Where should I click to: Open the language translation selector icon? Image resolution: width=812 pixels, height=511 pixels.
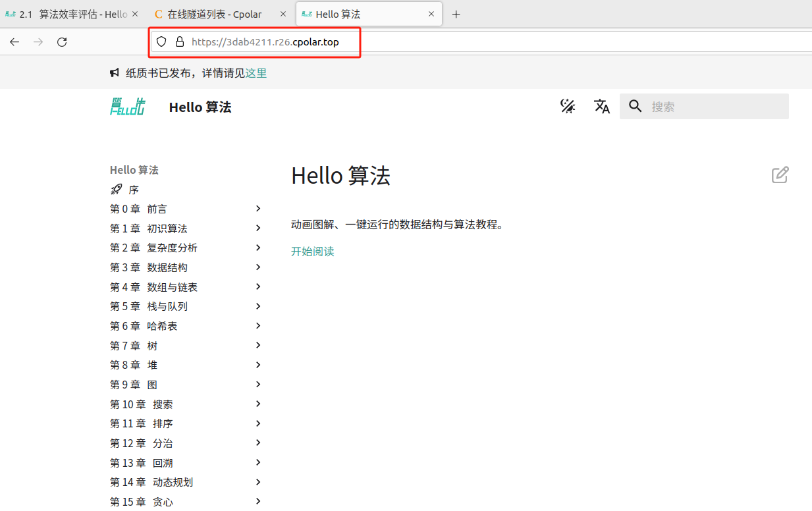tap(602, 107)
